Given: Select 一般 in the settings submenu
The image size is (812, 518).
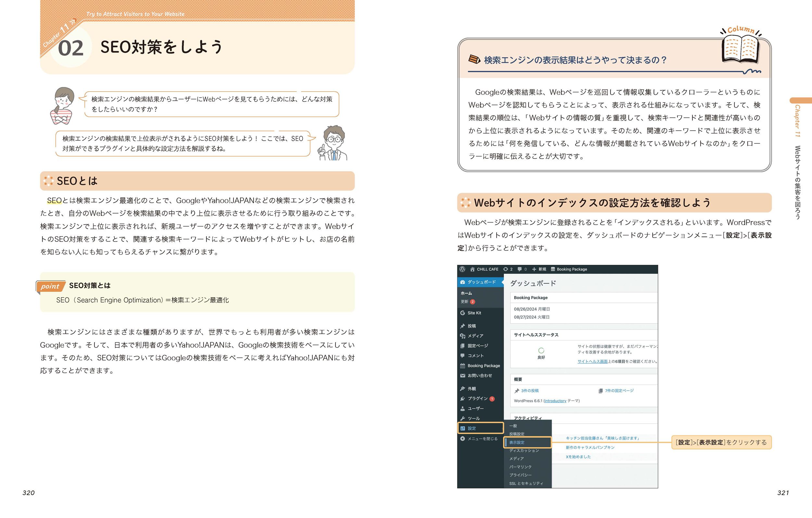Looking at the screenshot, I should [513, 425].
